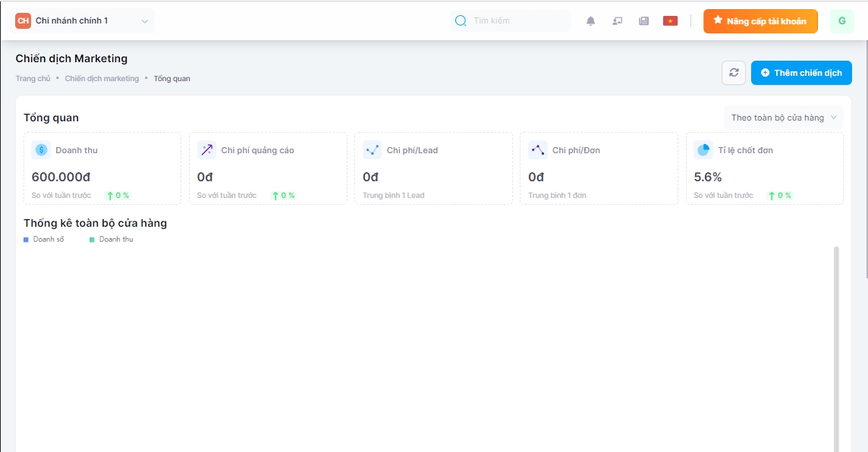The width and height of the screenshot is (868, 452).
Task: Click the Vietnam flag language icon
Action: tap(670, 21)
